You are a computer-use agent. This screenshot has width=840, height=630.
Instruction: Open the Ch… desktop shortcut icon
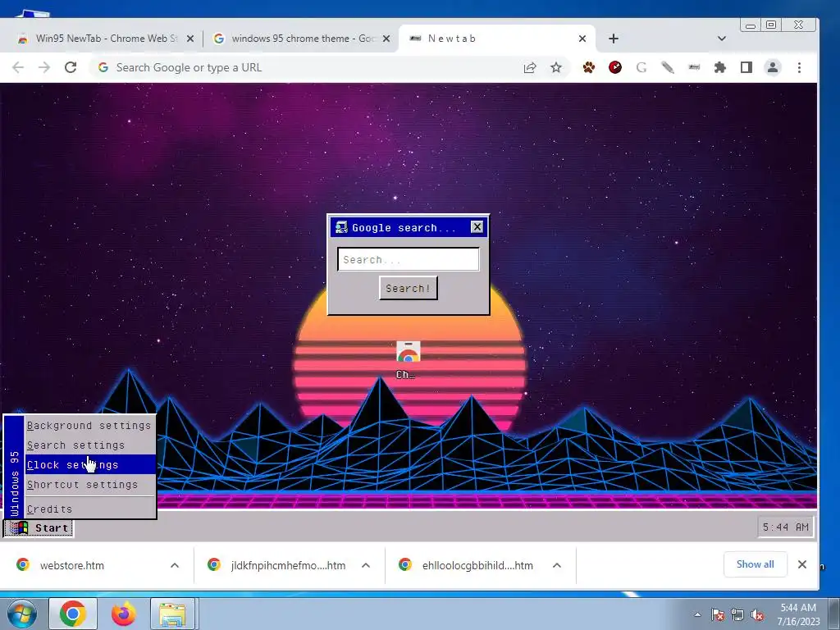408,360
